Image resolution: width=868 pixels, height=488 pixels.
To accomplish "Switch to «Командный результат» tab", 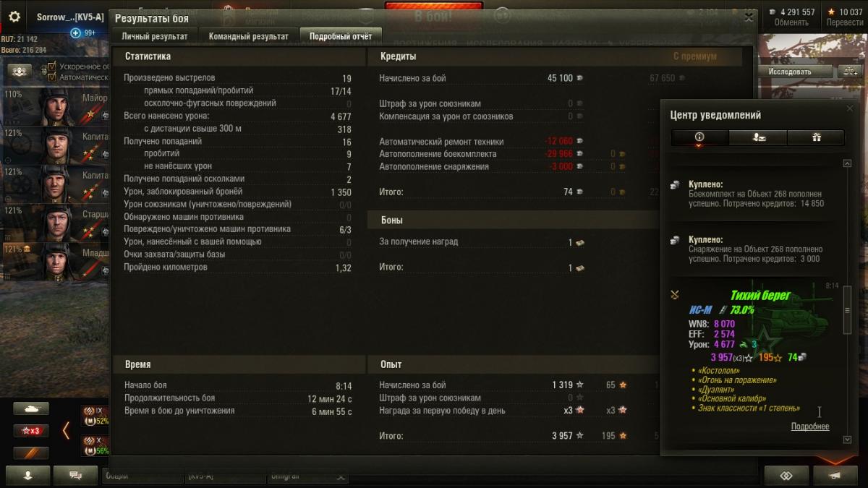I will (248, 36).
